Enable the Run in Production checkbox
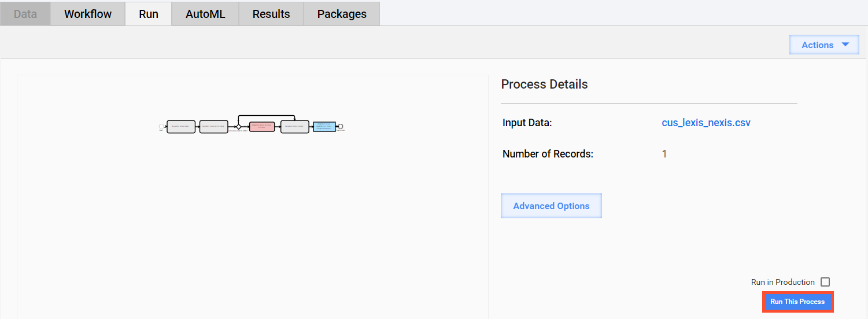 825,282
